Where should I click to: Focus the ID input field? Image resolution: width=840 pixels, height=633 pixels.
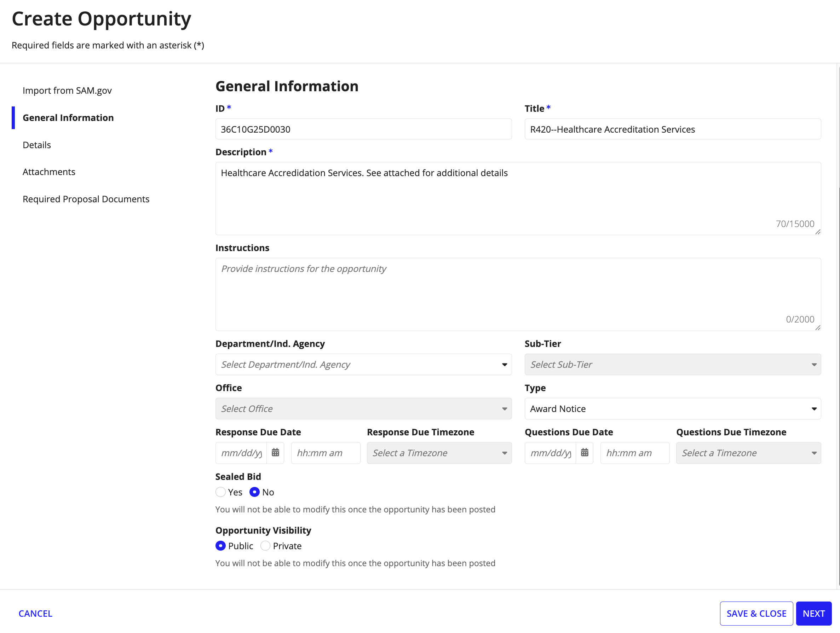coord(363,129)
